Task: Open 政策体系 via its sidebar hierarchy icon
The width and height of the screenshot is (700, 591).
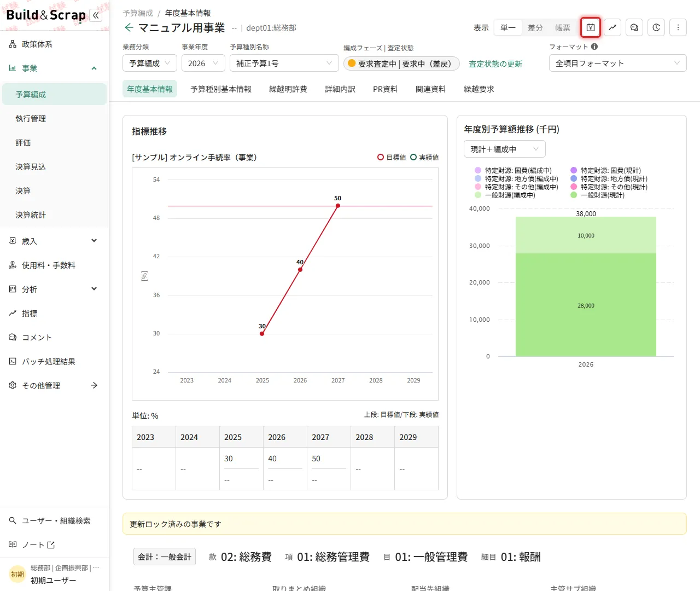Action: click(13, 44)
